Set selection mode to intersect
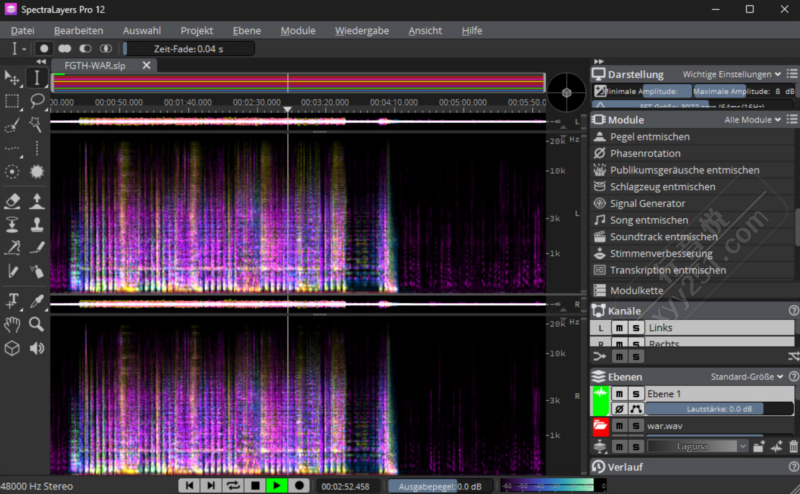The width and height of the screenshot is (800, 494). point(106,48)
